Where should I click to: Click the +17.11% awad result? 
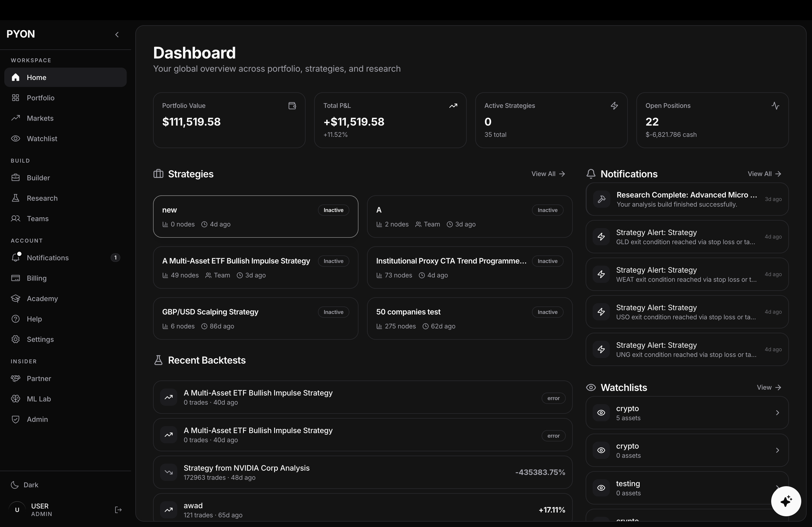point(552,510)
